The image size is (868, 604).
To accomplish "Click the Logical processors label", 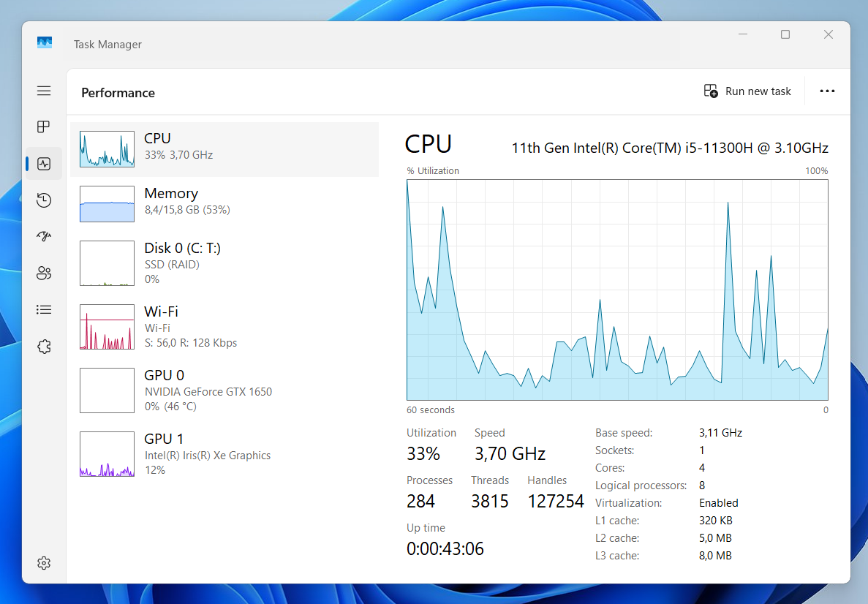I will [641, 486].
